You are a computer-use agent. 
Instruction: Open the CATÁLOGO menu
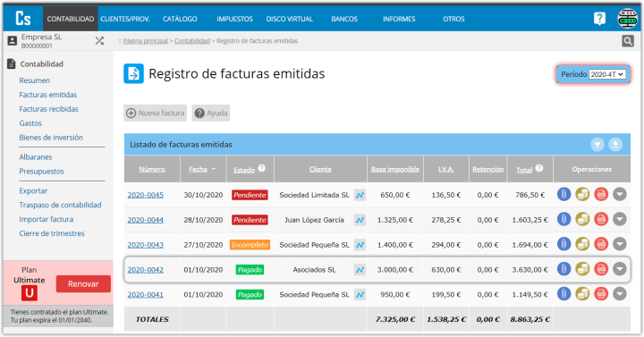tap(180, 19)
